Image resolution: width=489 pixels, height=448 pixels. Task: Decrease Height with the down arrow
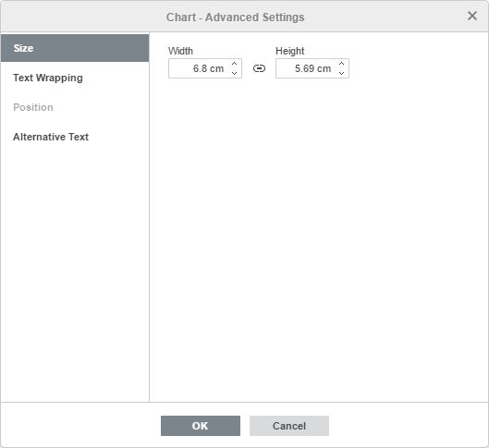(x=341, y=73)
